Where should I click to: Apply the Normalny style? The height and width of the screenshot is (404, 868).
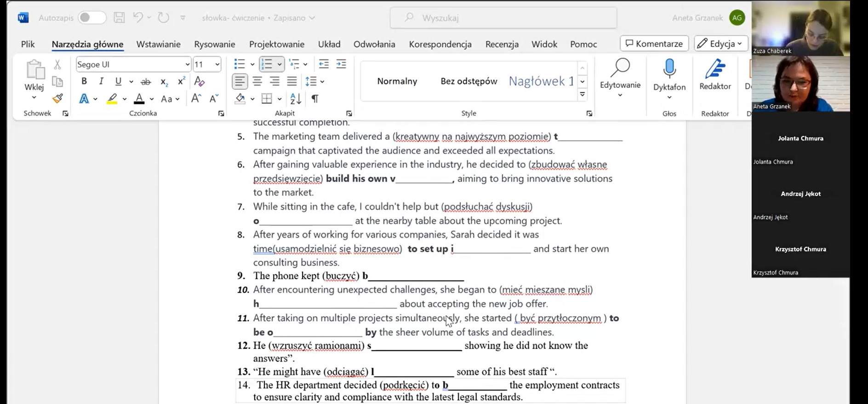click(397, 81)
